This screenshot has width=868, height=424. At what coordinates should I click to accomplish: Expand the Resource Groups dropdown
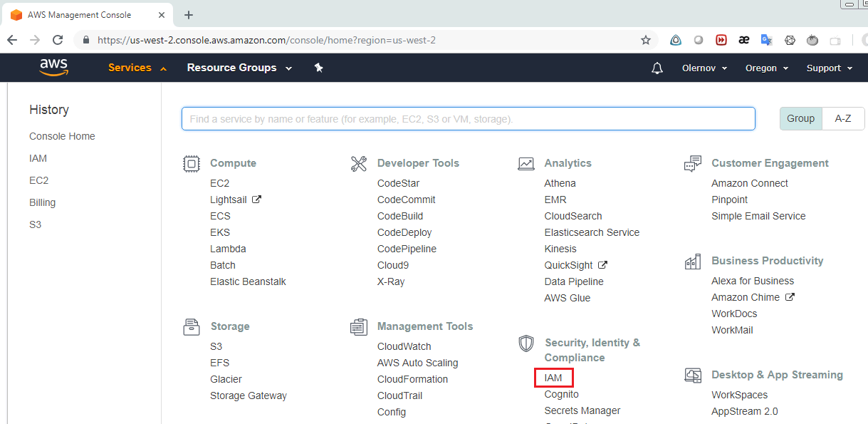pos(239,68)
